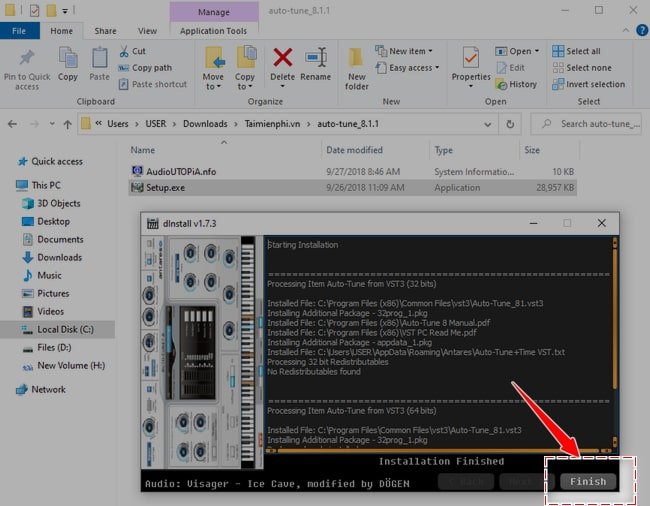This screenshot has height=506, width=650.
Task: Click the red Delete icon
Action: (x=283, y=60)
